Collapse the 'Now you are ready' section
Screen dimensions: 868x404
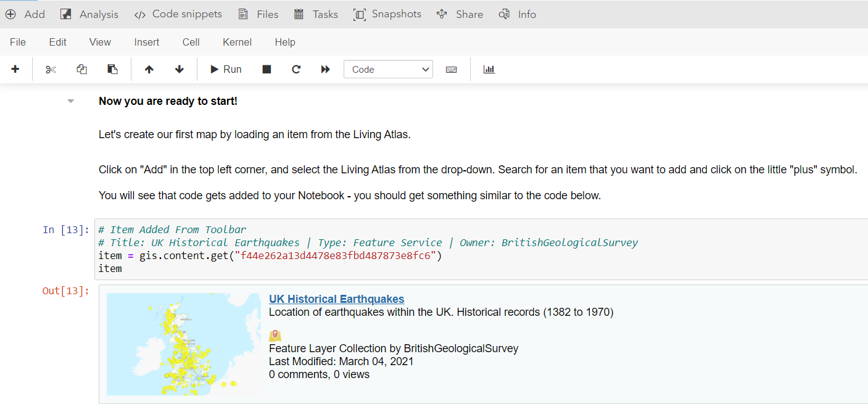71,101
